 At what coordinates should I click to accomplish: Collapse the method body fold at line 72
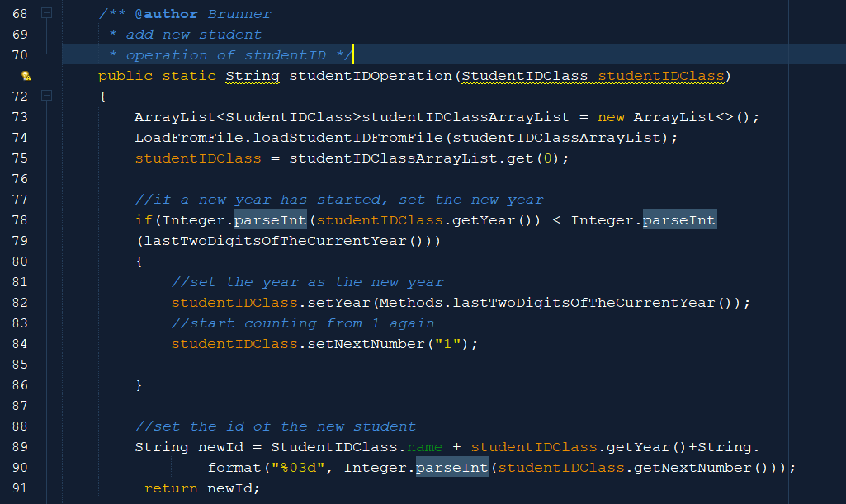click(x=47, y=96)
